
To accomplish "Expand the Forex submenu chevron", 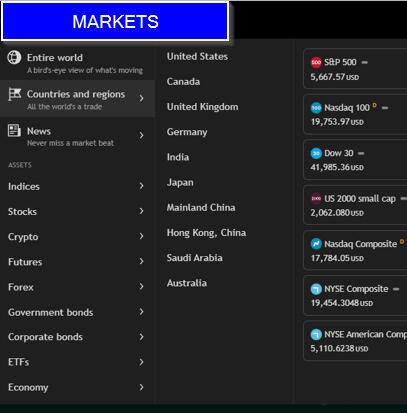I will point(141,286).
